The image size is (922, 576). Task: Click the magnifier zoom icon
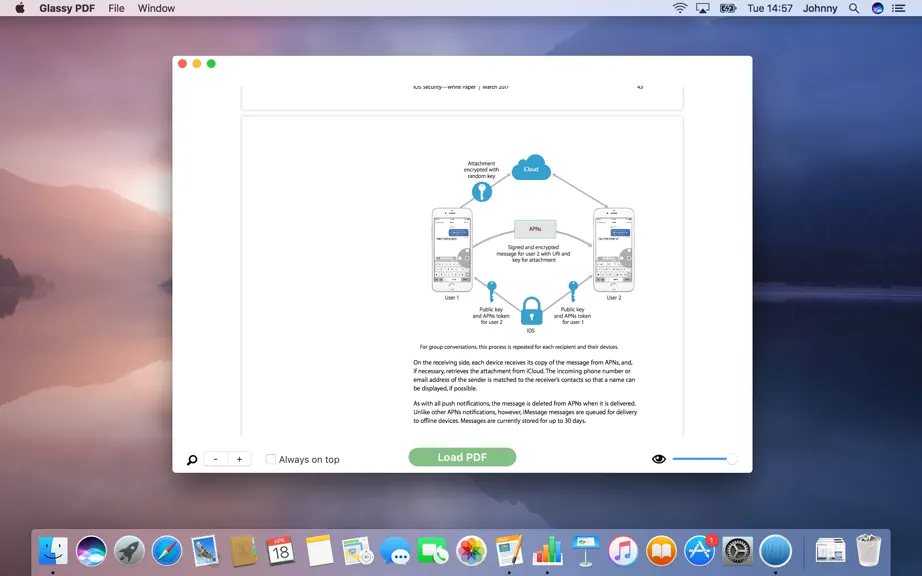[192, 460]
